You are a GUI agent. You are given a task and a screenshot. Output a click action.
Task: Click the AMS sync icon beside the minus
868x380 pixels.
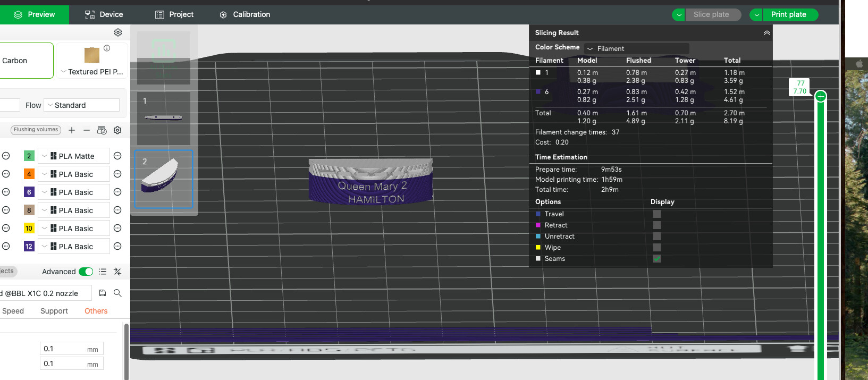click(x=102, y=130)
